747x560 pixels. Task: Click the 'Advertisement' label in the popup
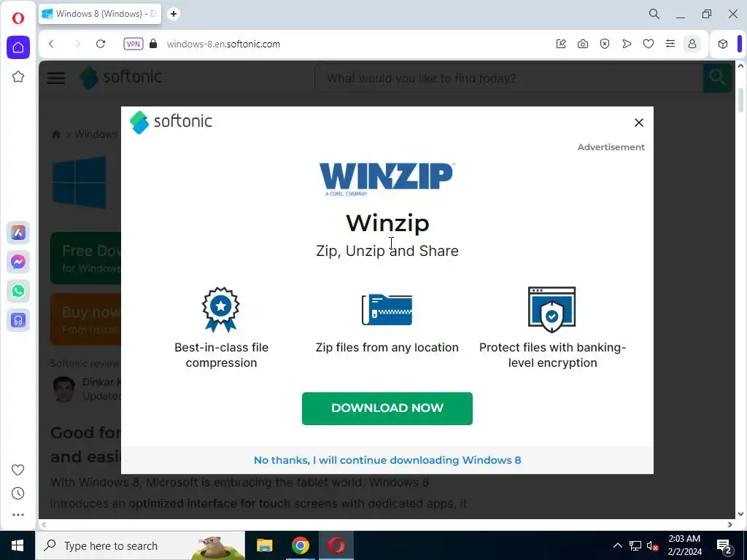coord(611,147)
